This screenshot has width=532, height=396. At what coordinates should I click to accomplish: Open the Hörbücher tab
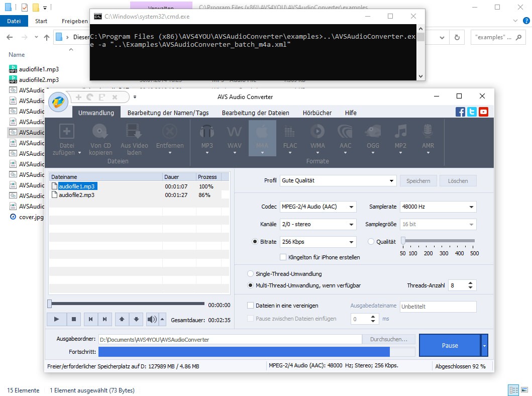point(317,113)
